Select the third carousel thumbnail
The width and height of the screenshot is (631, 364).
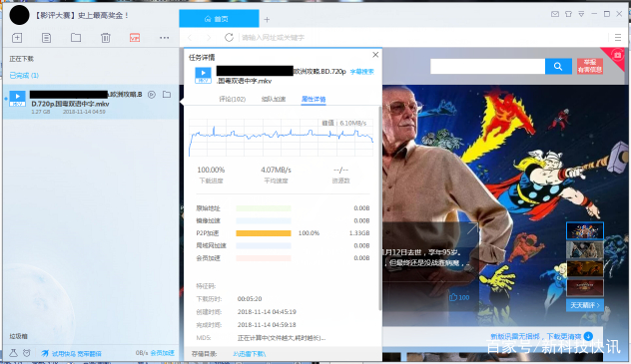[x=585, y=268]
